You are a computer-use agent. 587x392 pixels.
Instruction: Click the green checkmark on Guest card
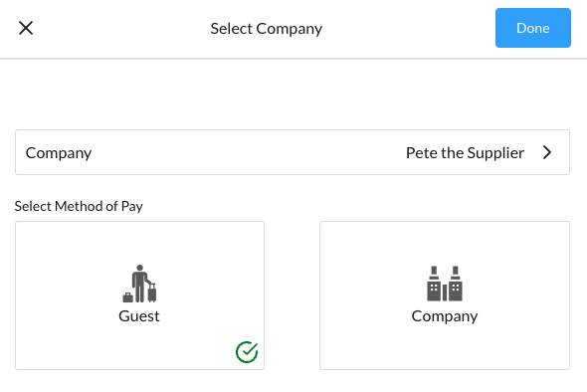click(x=247, y=352)
